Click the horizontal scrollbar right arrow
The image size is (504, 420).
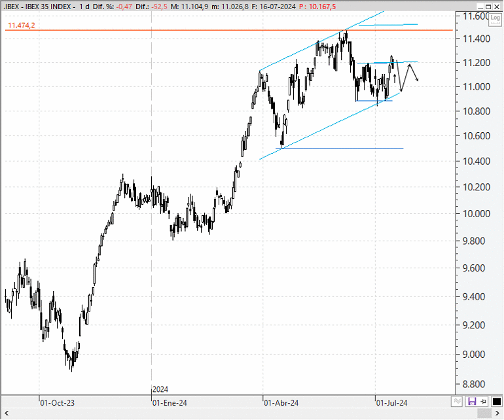click(497, 413)
